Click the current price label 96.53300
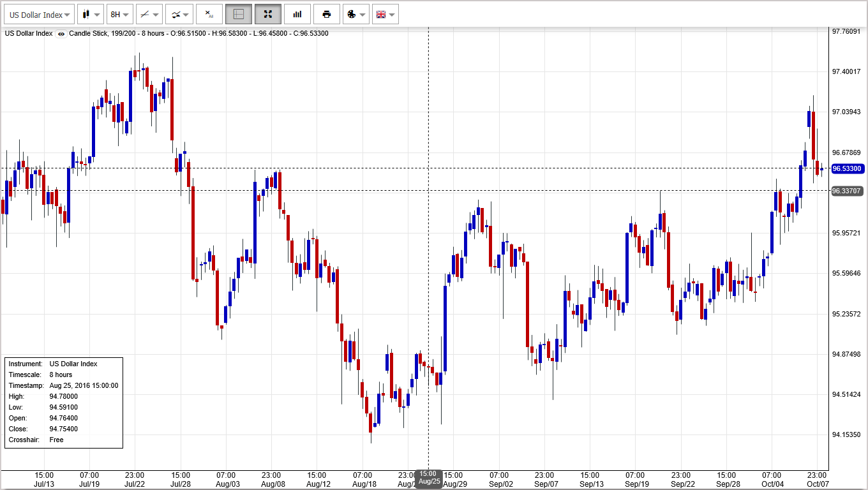The width and height of the screenshot is (868, 490). pos(847,168)
